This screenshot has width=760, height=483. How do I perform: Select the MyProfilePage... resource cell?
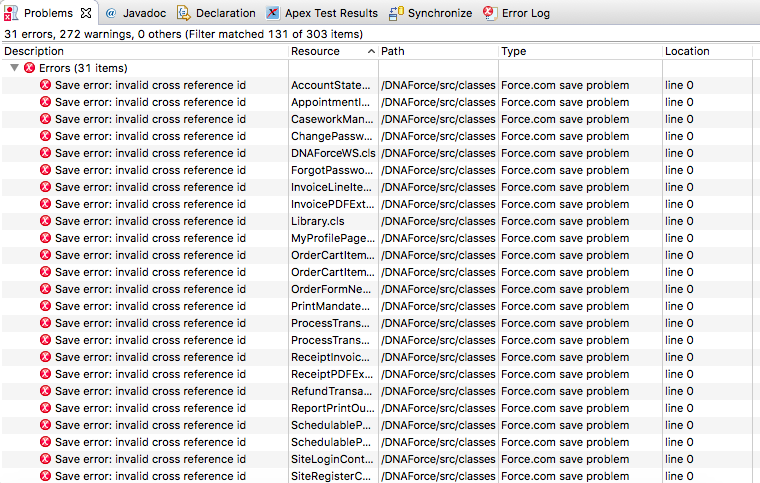pos(333,238)
